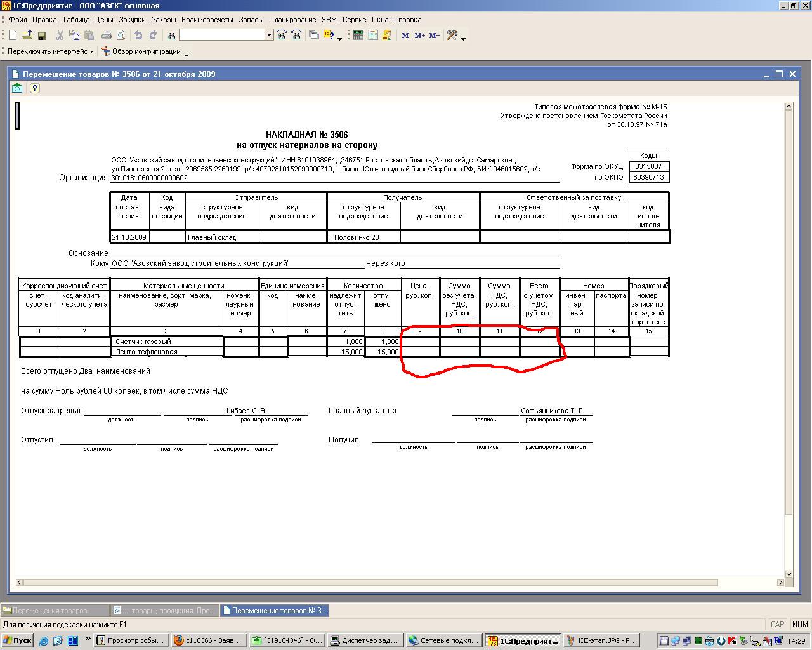Click the vertical scrollbar down arrow
812x650 pixels.
[789, 574]
